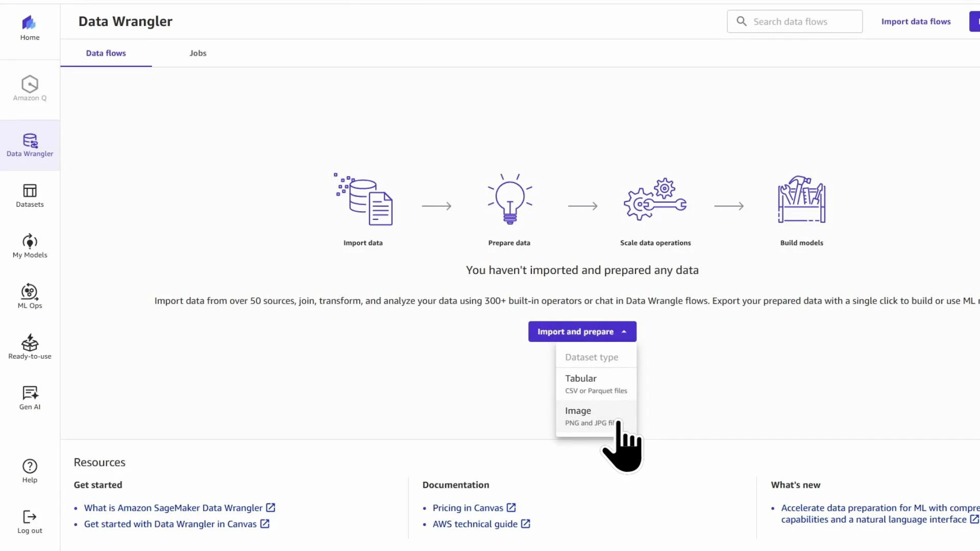The height and width of the screenshot is (551, 980).
Task: Select Ready-to-use models icon
Action: point(29,346)
